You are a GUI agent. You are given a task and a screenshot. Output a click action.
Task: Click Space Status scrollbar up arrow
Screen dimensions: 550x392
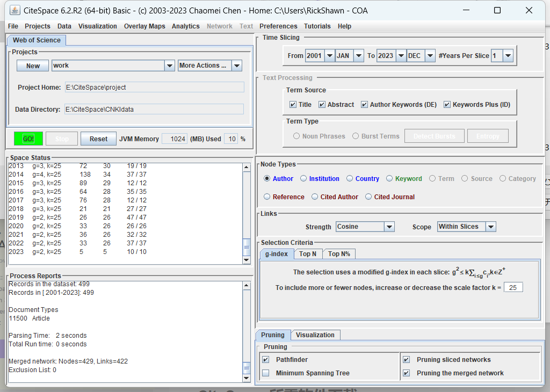click(246, 168)
